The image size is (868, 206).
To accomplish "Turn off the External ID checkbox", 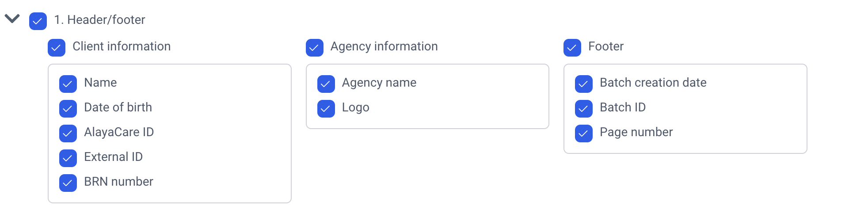I will click(68, 158).
